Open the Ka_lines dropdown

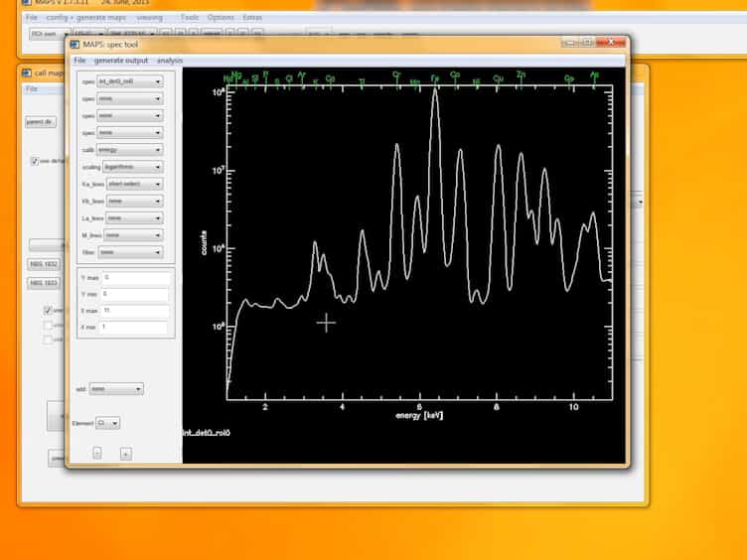tap(134, 184)
